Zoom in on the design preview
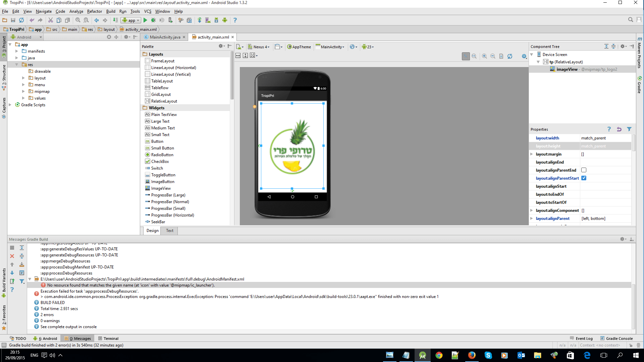The height and width of the screenshot is (362, 644). (484, 56)
